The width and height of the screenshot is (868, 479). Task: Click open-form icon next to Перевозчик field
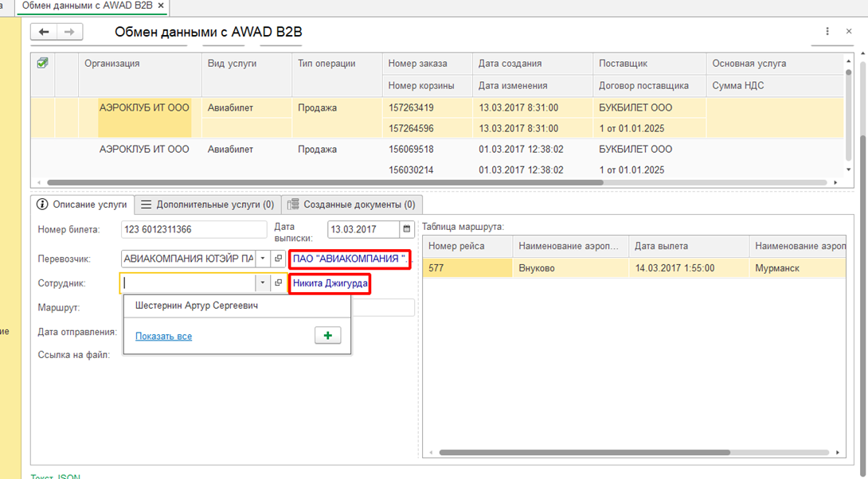[x=278, y=259]
